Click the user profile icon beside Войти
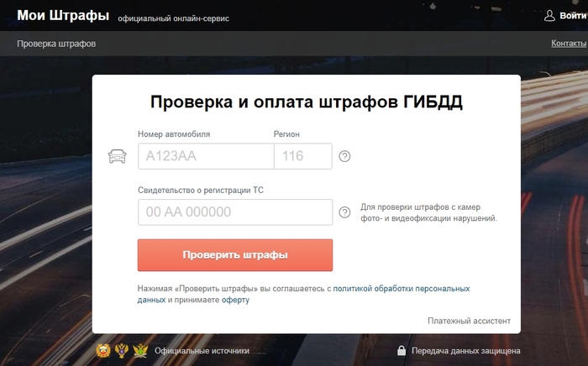This screenshot has height=366, width=588. 549,16
